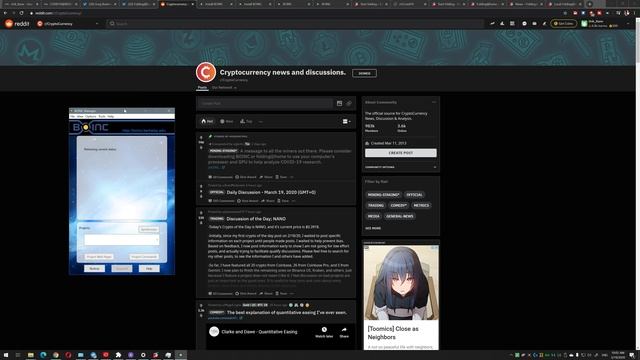Click the Joined button beside the subreddit title
The width and height of the screenshot is (640, 360).
(x=364, y=73)
